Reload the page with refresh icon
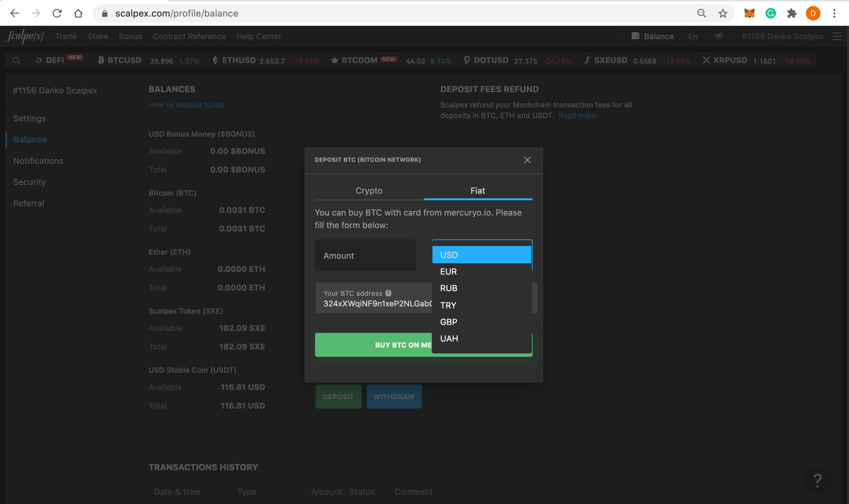Screen dimensions: 849x504 pyautogui.click(x=57, y=13)
